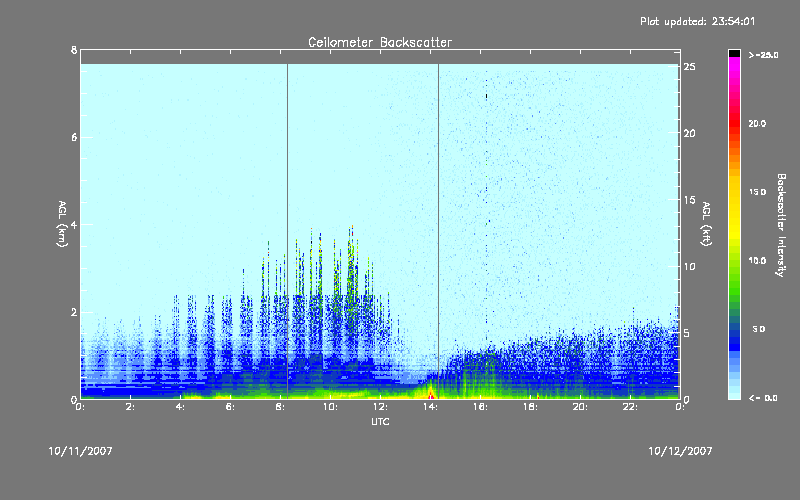800x500 pixels.
Task: Click the vertical gray marker line just after 8: UTC
Action: [287, 231]
